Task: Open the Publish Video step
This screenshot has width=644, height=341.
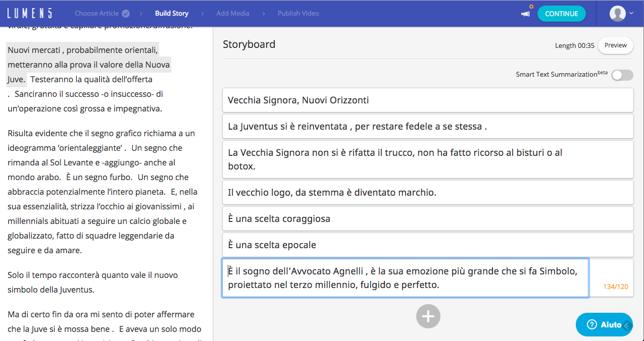Action: (x=299, y=14)
